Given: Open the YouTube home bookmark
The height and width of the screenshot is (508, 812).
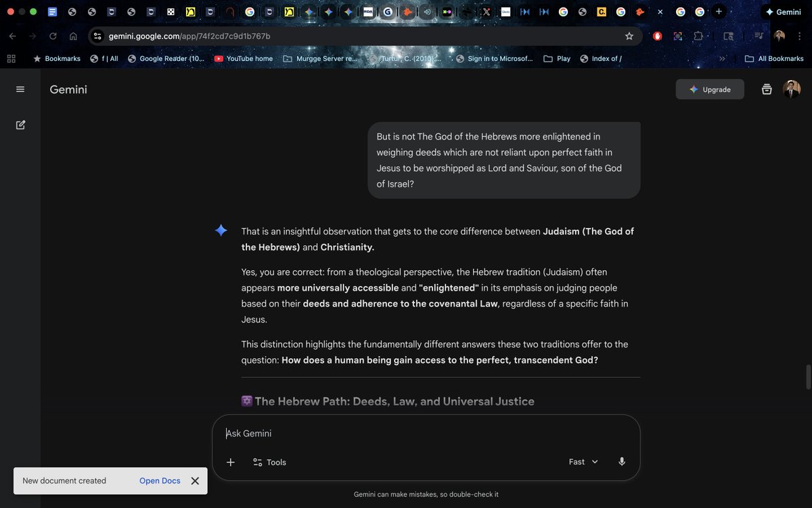Looking at the screenshot, I should 244,59.
